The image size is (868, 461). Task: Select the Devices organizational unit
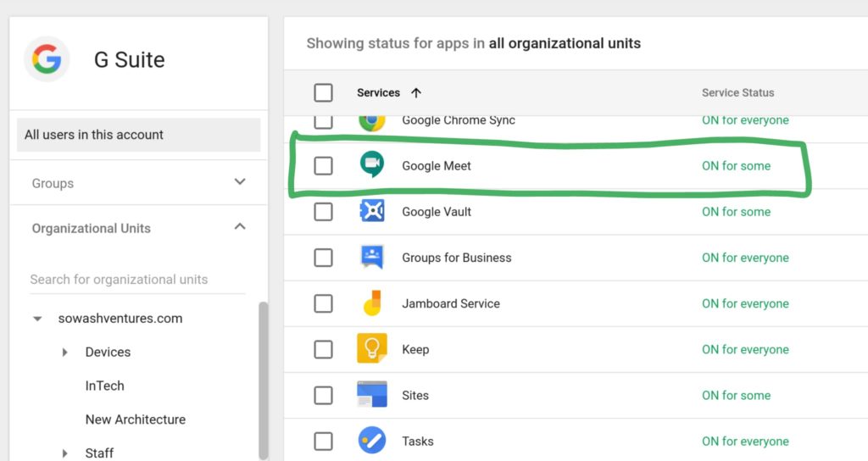(108, 352)
